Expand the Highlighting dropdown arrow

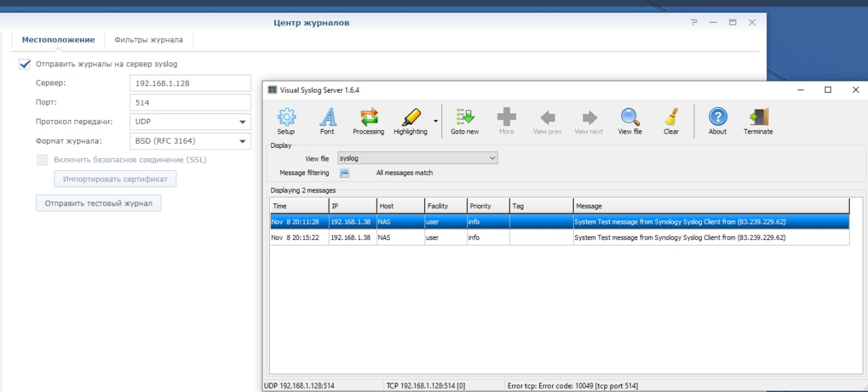click(435, 121)
